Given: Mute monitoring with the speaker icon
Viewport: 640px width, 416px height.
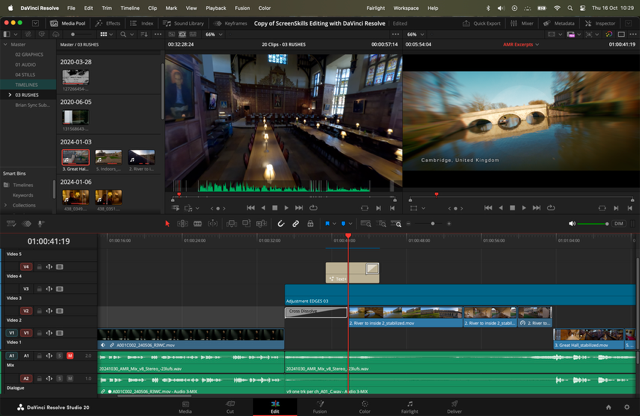Looking at the screenshot, I should point(572,224).
